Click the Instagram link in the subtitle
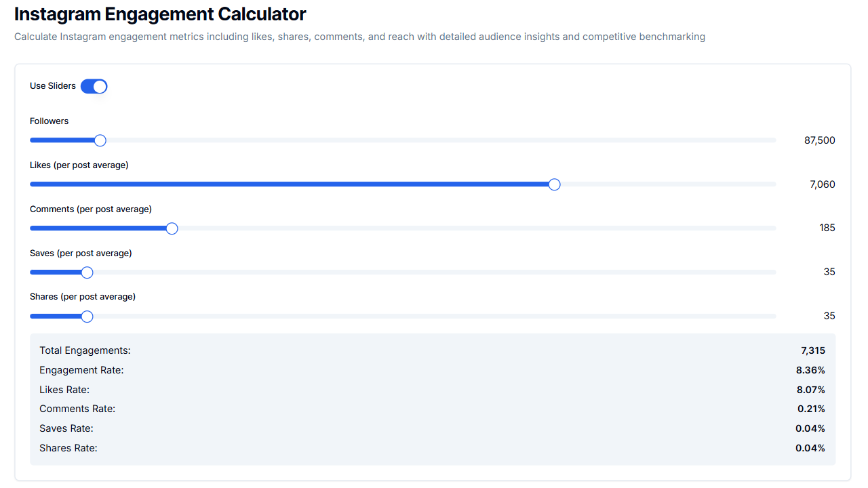This screenshot has width=868, height=488. (x=81, y=36)
